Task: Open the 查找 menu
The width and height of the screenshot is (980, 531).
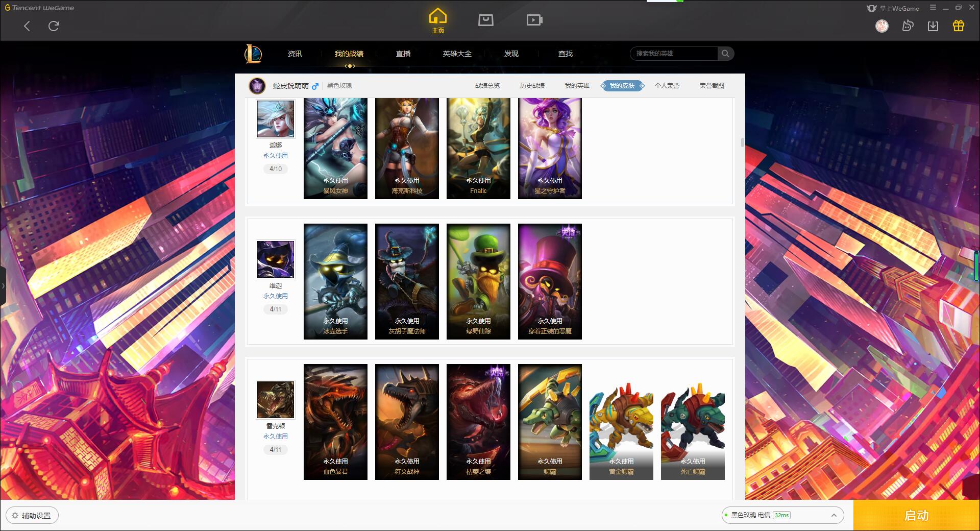Action: click(566, 54)
